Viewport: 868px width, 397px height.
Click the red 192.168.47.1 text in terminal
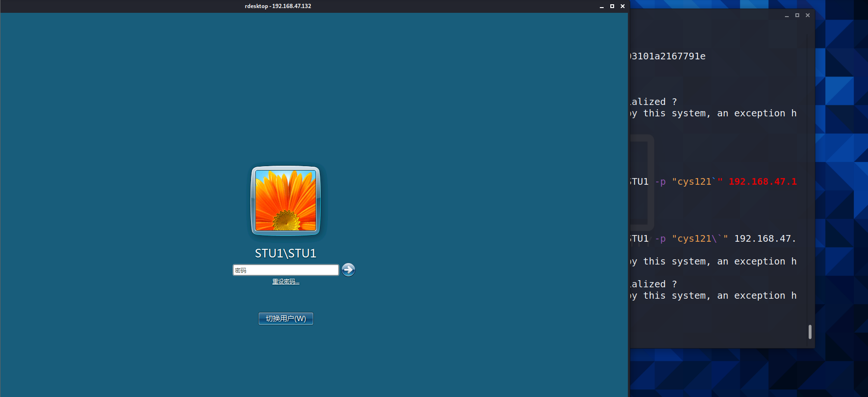click(763, 181)
